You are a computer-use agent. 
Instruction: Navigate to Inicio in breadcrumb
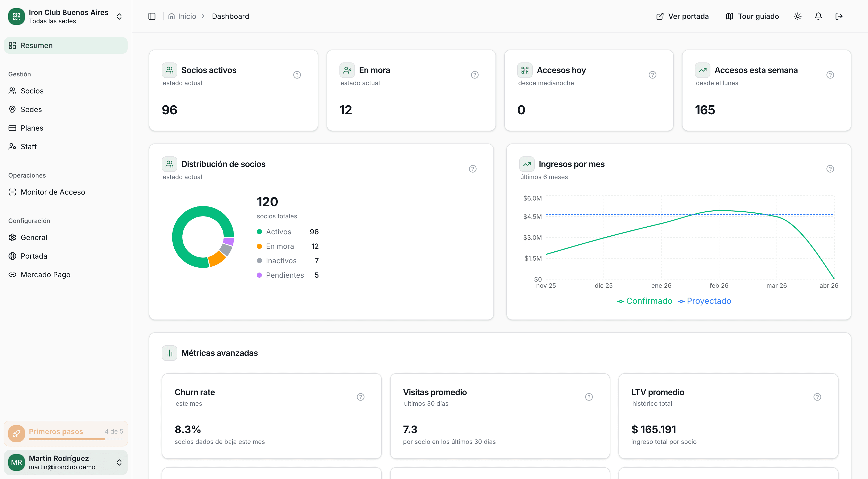coord(187,16)
